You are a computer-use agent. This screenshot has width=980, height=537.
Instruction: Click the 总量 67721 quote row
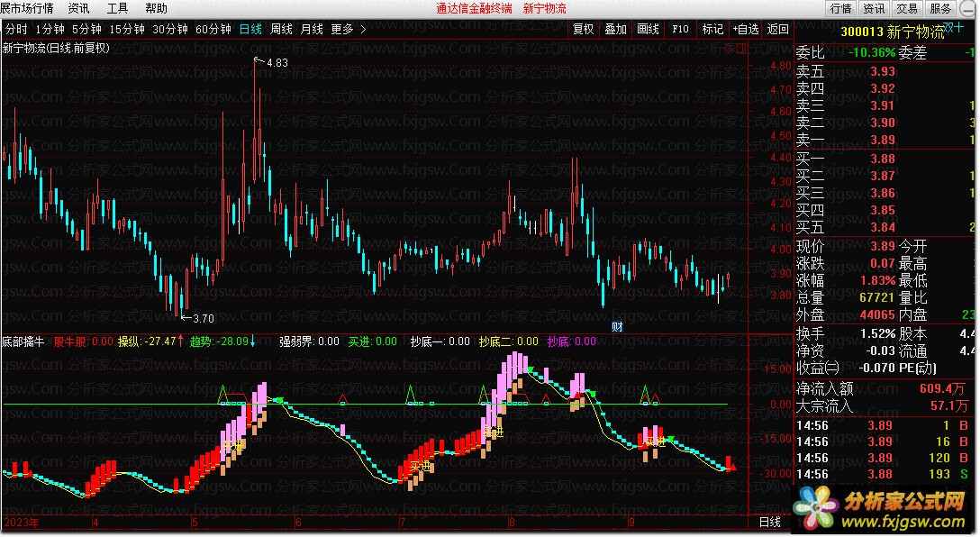(x=845, y=297)
